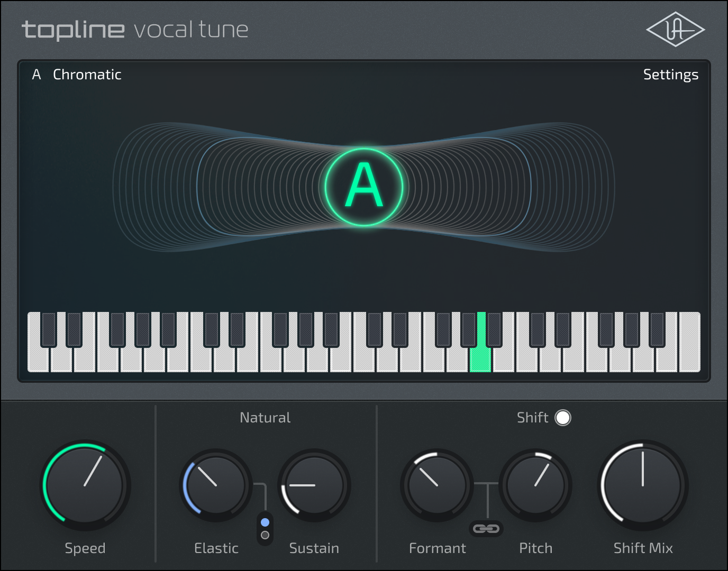Toggle the Formant-Pitch chain link icon
Image resolution: width=728 pixels, height=571 pixels.
[486, 528]
